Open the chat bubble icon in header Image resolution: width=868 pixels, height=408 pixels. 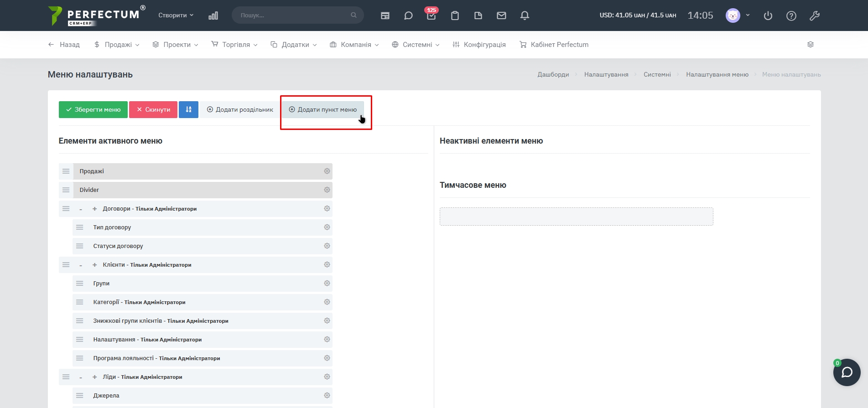408,15
